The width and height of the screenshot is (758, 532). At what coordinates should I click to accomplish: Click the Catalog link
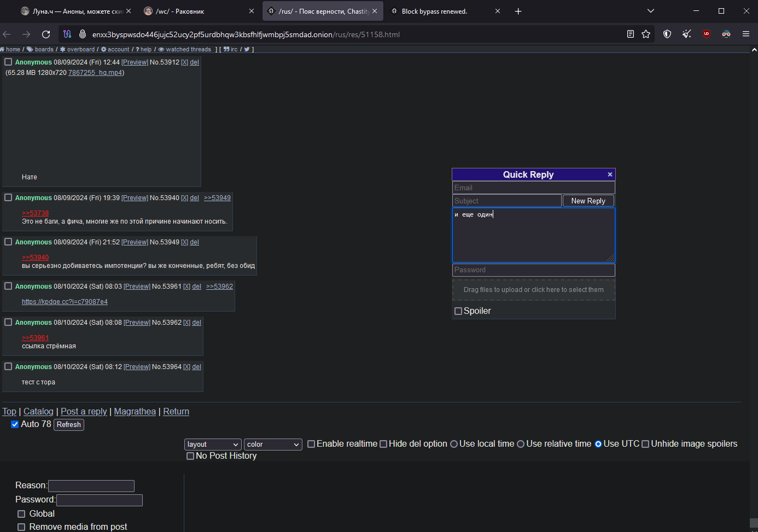pos(38,412)
